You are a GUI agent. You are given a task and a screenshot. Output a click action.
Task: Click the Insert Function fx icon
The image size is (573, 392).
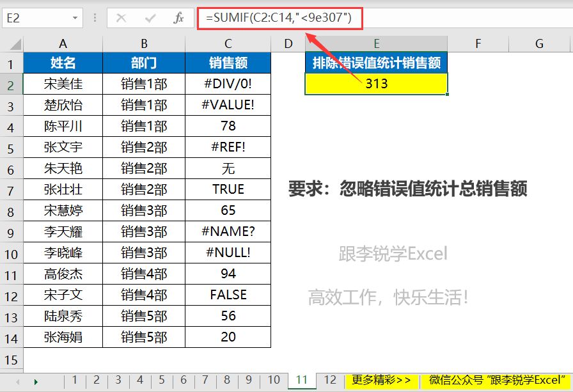(179, 19)
